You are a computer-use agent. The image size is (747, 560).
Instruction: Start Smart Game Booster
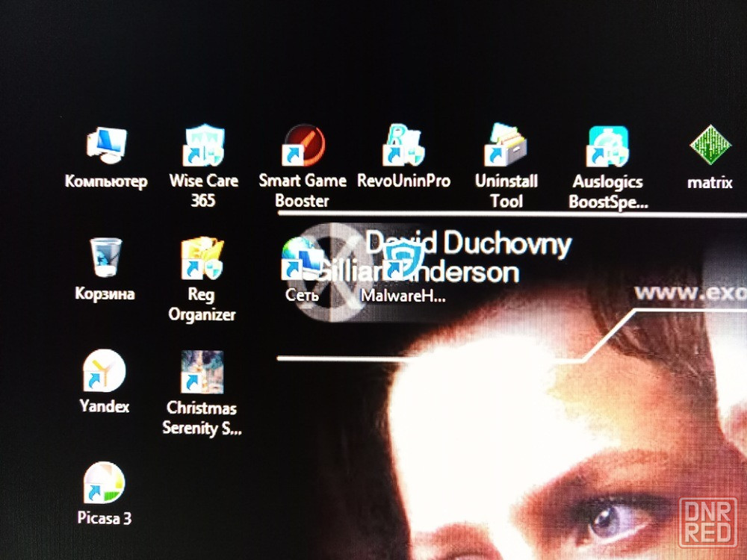pyautogui.click(x=303, y=146)
